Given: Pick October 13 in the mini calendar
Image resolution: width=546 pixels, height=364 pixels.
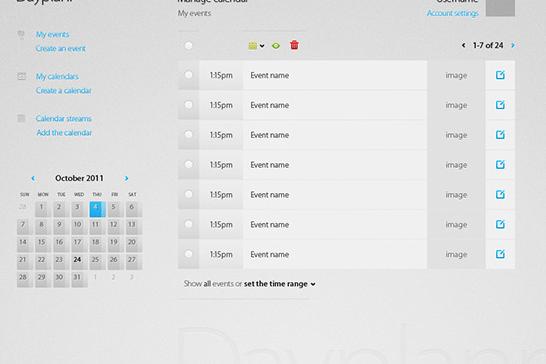Looking at the screenshot, I should 133,226.
